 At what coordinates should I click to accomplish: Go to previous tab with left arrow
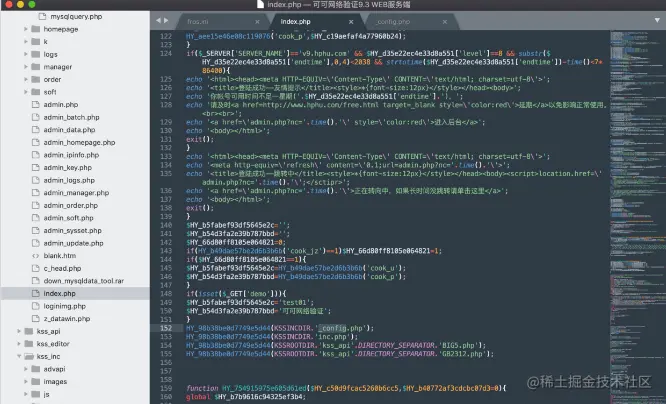tap(158, 20)
